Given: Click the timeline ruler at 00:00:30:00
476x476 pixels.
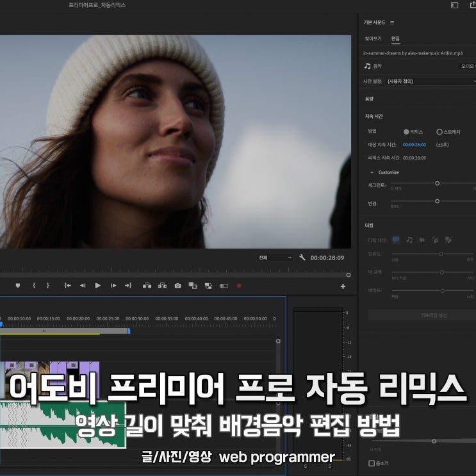Looking at the screenshot, I should [137, 319].
